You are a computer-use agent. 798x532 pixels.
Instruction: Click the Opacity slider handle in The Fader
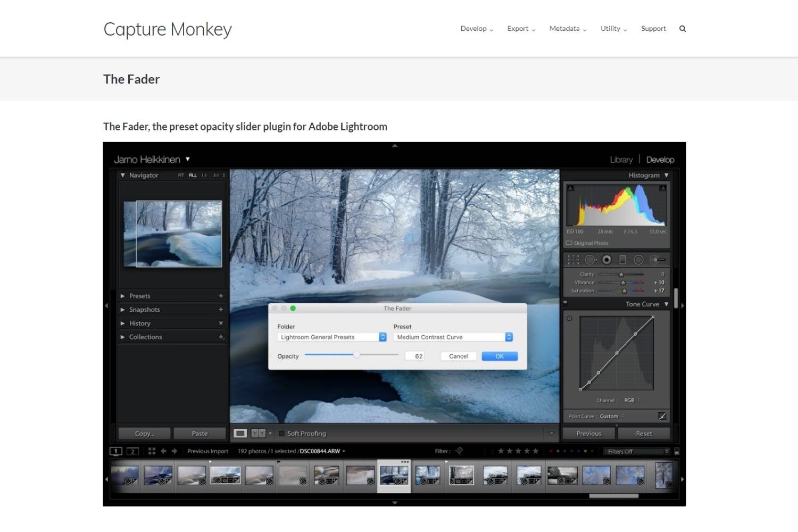[x=356, y=355]
